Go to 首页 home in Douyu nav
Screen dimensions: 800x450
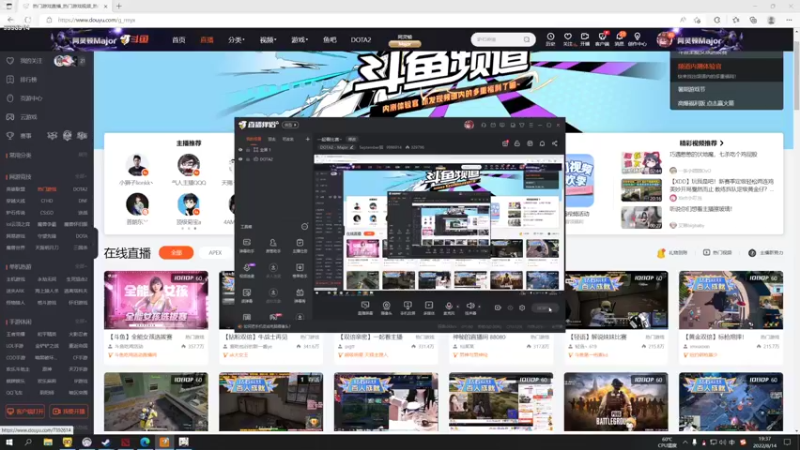[x=179, y=40]
